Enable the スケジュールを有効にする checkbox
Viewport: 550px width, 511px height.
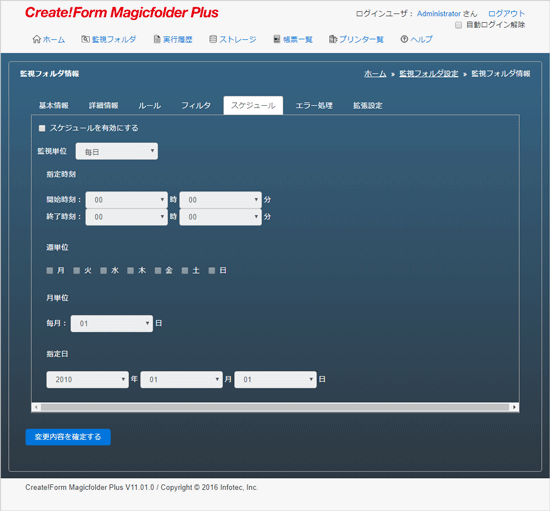click(42, 128)
